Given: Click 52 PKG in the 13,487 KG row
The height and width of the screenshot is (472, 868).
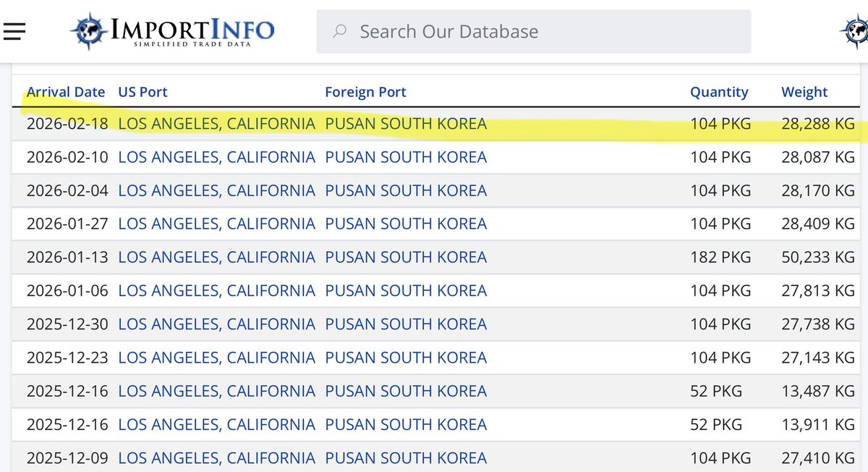Looking at the screenshot, I should coord(716,391).
